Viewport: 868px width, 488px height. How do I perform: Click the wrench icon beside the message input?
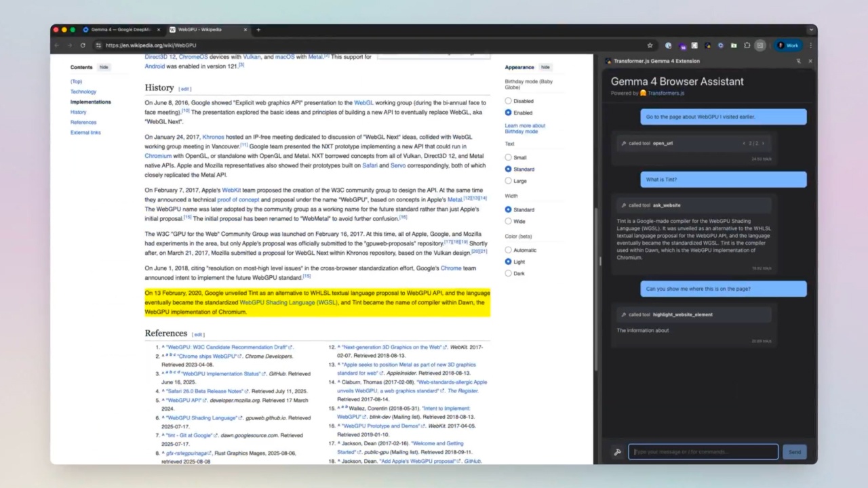point(617,452)
